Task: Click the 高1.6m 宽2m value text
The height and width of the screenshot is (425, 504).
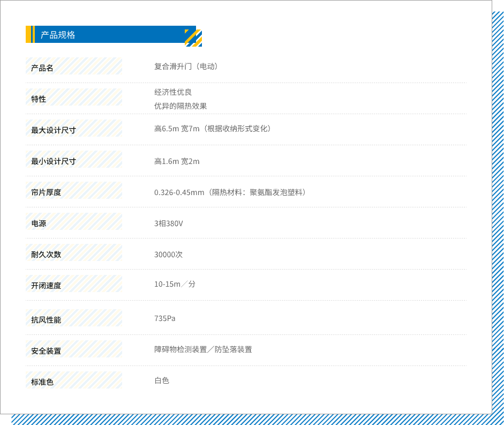Action: pos(177,161)
